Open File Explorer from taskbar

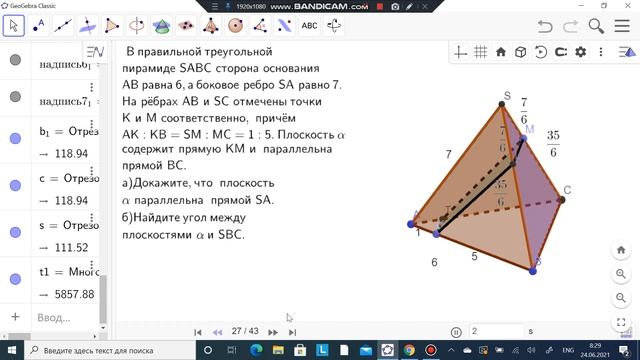coord(278,350)
